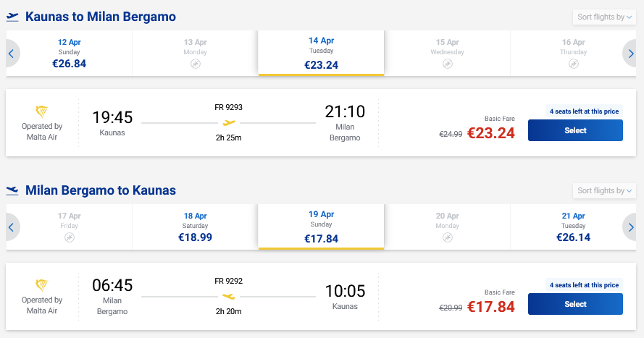Select the 14 Apr Tuesday €23.24 date tab
Screen dimensions: 644x338
pyautogui.click(x=321, y=53)
